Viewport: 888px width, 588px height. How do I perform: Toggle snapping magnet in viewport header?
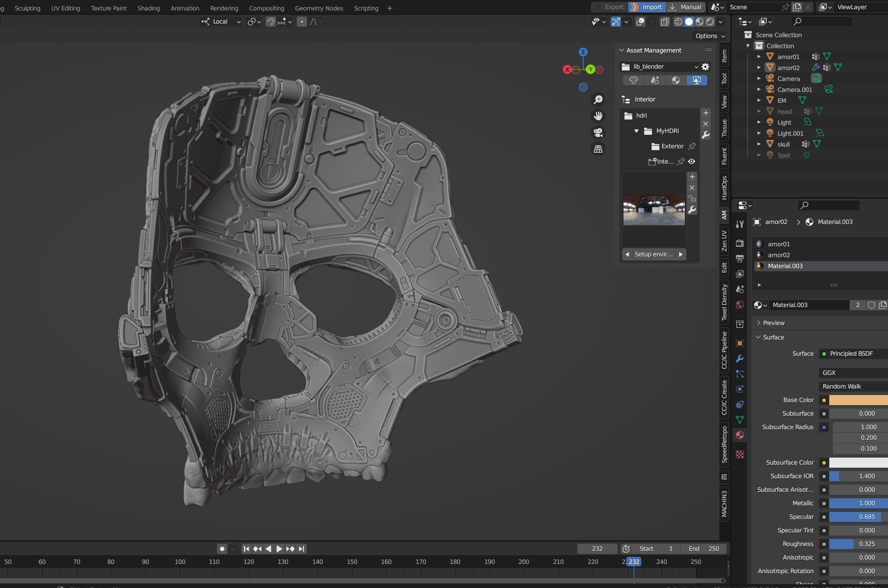point(271,22)
